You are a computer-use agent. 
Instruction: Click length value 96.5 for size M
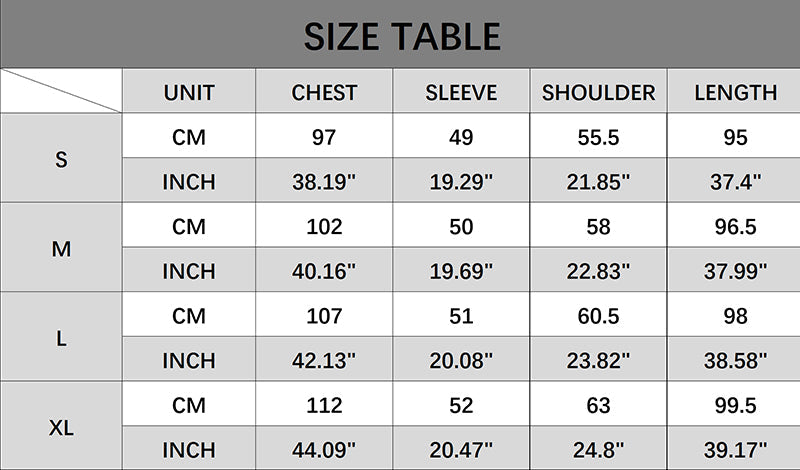point(735,227)
